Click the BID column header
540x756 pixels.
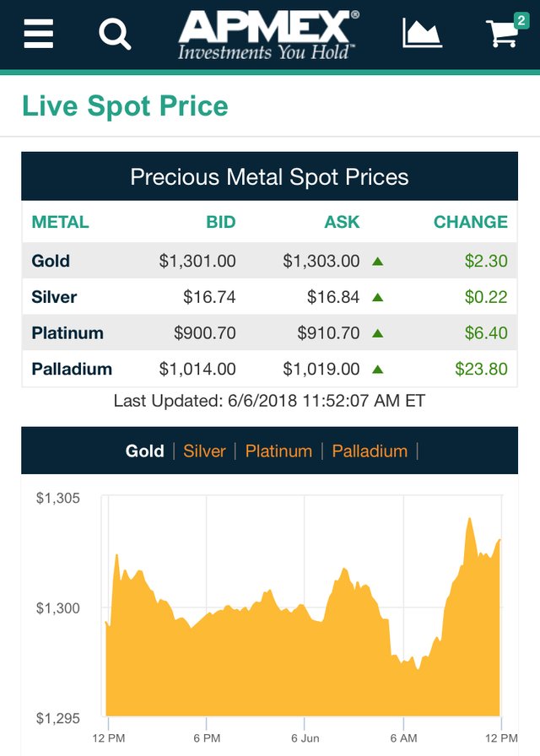[220, 223]
